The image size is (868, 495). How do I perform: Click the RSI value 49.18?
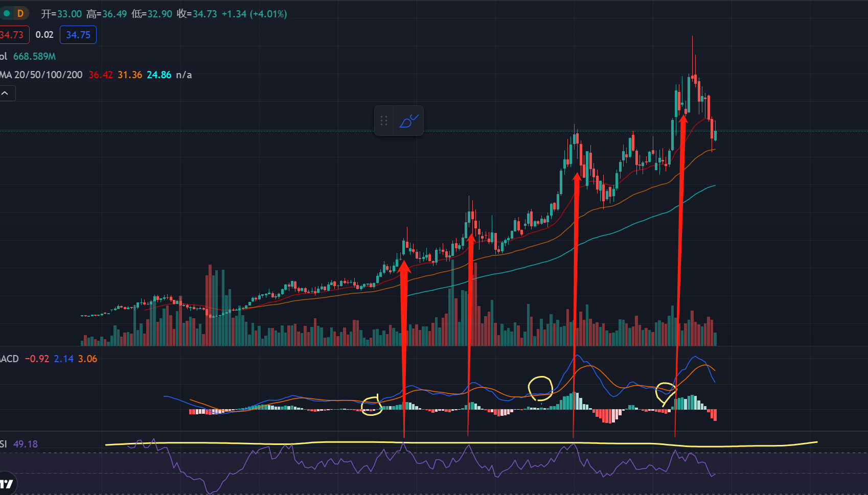click(x=26, y=444)
